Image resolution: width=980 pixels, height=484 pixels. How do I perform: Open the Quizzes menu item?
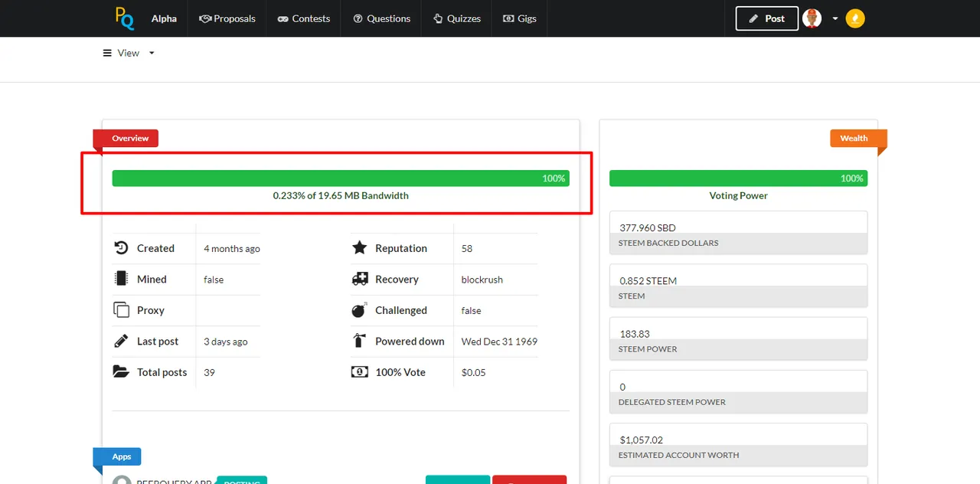pos(456,18)
